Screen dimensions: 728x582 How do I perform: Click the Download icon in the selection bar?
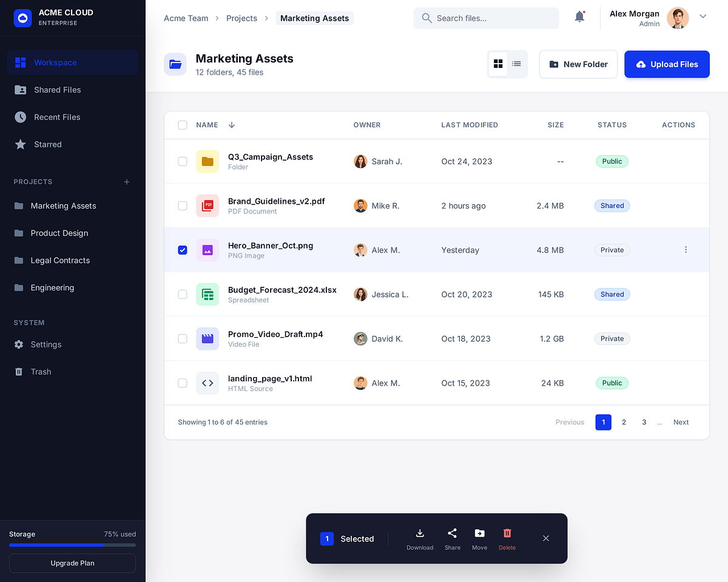coord(420,534)
